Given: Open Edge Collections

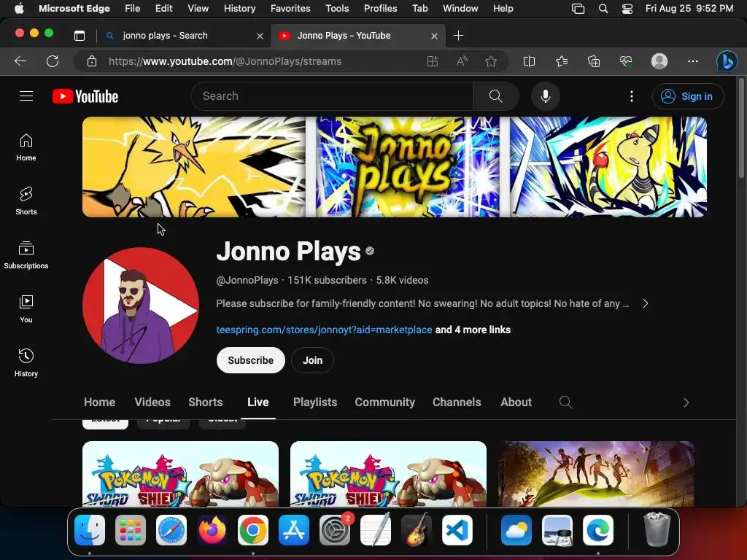Looking at the screenshot, I should pos(594,61).
